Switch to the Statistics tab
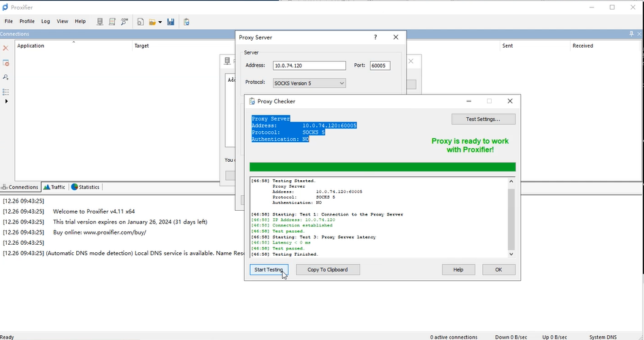 pos(86,187)
